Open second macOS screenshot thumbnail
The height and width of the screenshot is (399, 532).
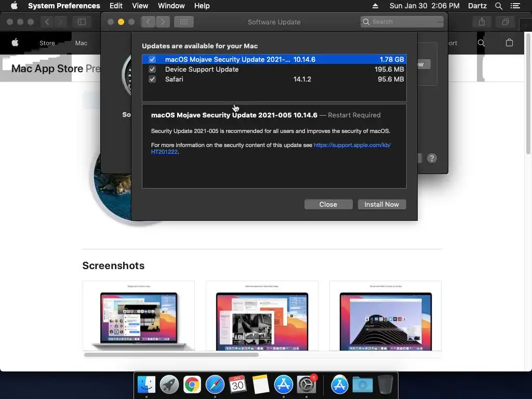[262, 315]
